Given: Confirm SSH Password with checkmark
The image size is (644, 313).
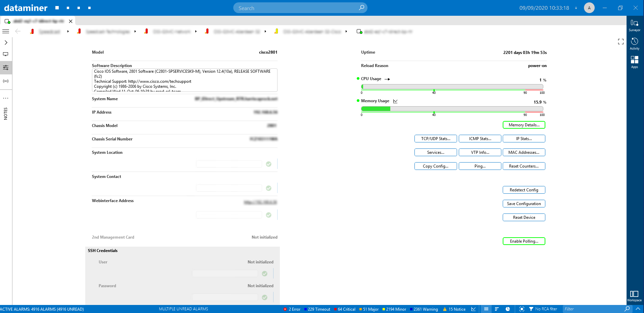Looking at the screenshot, I should tap(264, 297).
